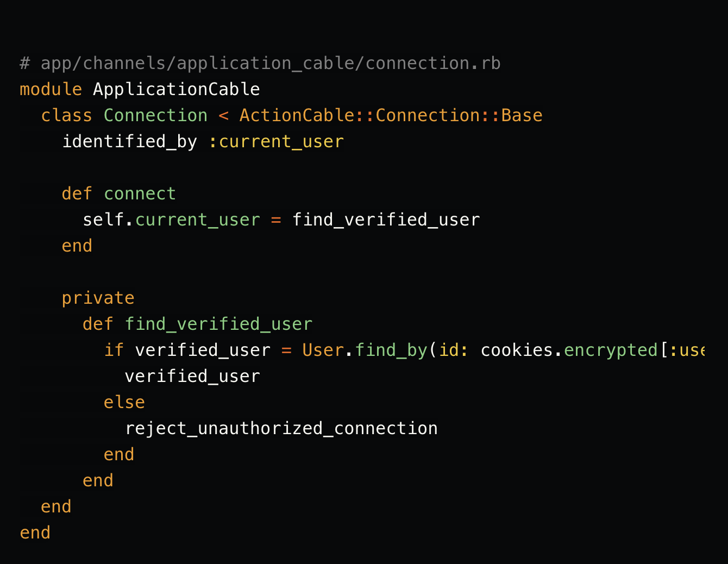
Task: Click the "private" keyword
Action: pyautogui.click(x=98, y=298)
